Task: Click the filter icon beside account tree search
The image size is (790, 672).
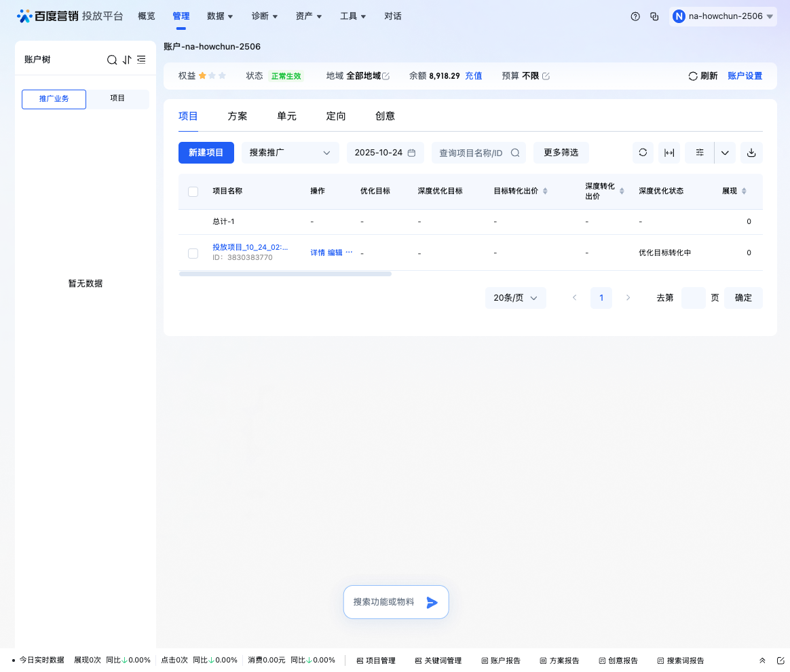Action: 142,60
